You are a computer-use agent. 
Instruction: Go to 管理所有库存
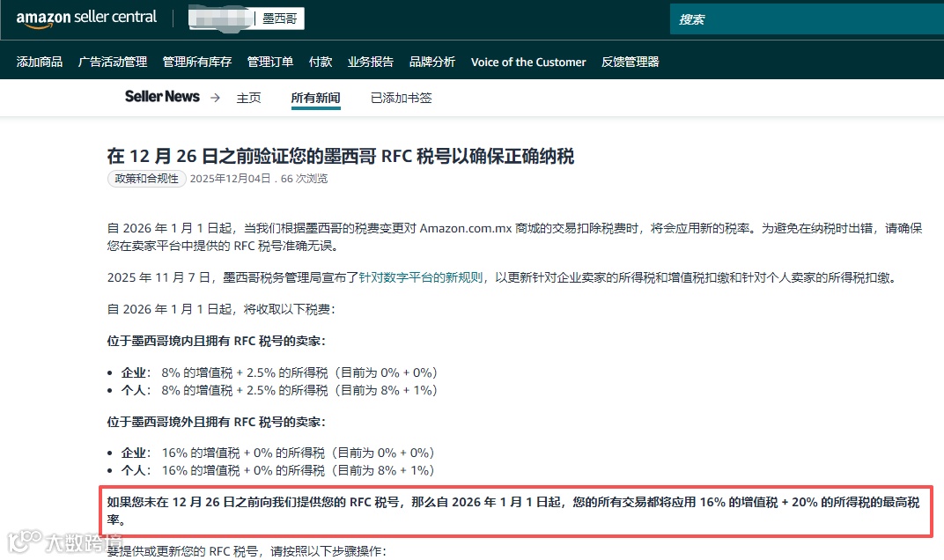[x=197, y=62]
